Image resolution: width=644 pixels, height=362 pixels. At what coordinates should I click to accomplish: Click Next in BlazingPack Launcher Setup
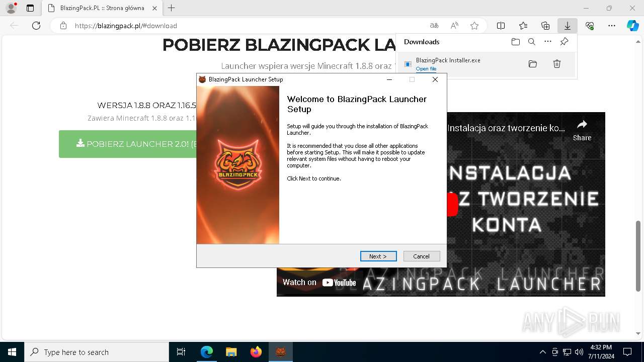pyautogui.click(x=378, y=256)
